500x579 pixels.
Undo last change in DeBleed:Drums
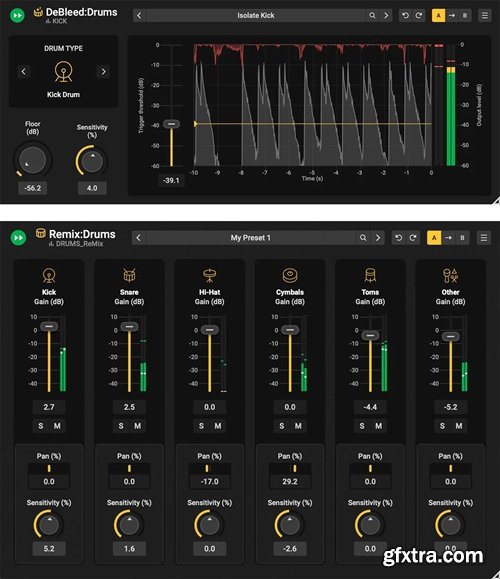[405, 16]
